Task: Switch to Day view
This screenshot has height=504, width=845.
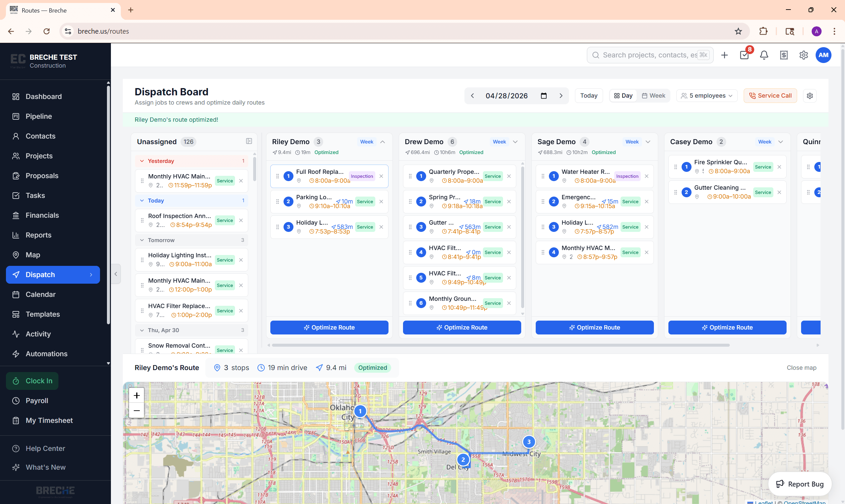Action: point(624,96)
